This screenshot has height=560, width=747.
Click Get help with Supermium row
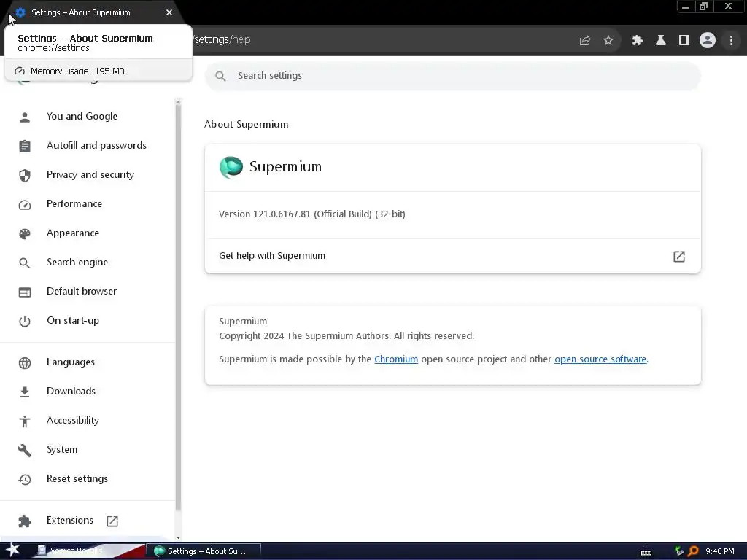pyautogui.click(x=452, y=256)
